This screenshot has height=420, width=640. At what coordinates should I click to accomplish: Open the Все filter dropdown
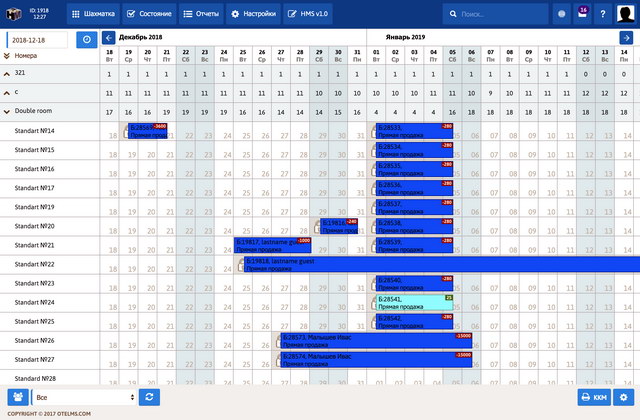coord(84,397)
